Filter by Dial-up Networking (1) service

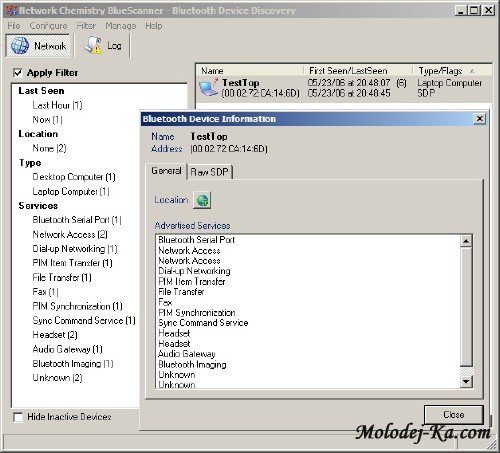(75, 249)
